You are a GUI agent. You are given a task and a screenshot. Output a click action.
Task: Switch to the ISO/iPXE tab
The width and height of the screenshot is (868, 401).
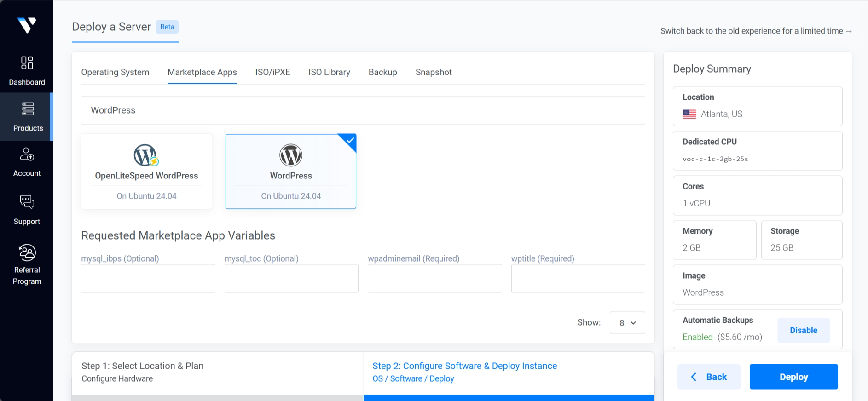pos(272,72)
